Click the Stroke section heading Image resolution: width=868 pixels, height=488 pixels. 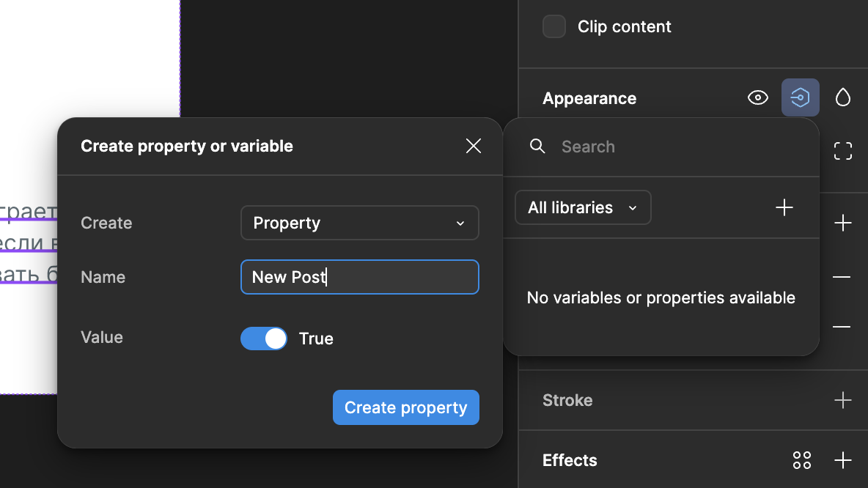click(x=567, y=400)
